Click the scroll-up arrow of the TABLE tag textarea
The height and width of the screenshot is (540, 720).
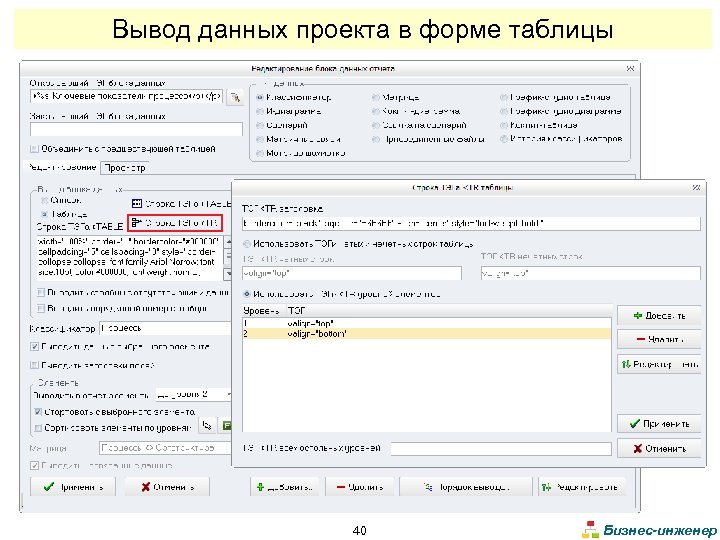[x=228, y=242]
